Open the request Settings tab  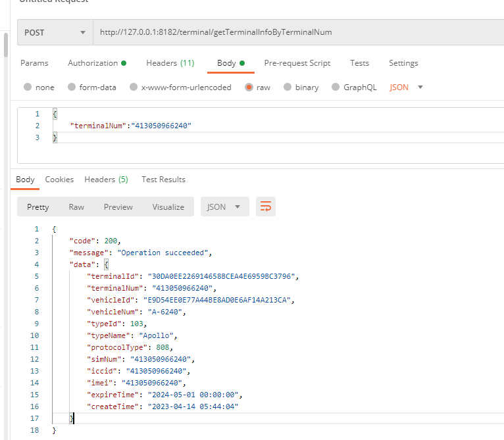[403, 63]
